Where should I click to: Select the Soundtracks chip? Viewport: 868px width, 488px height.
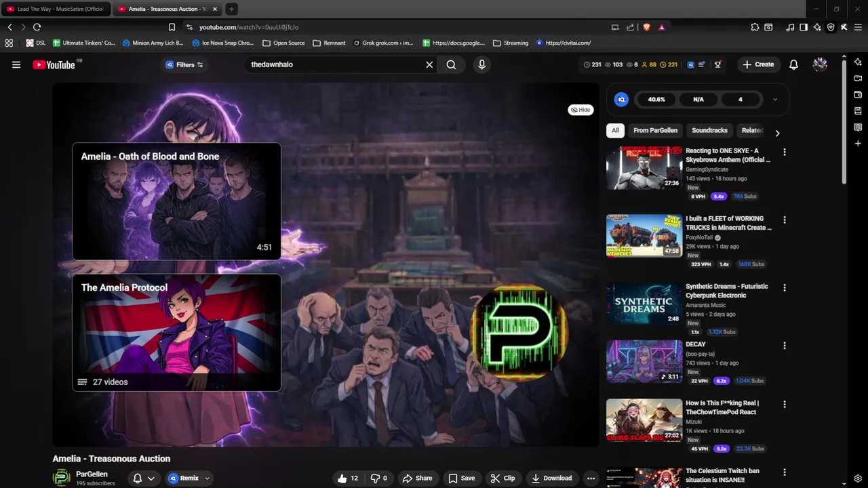point(709,130)
